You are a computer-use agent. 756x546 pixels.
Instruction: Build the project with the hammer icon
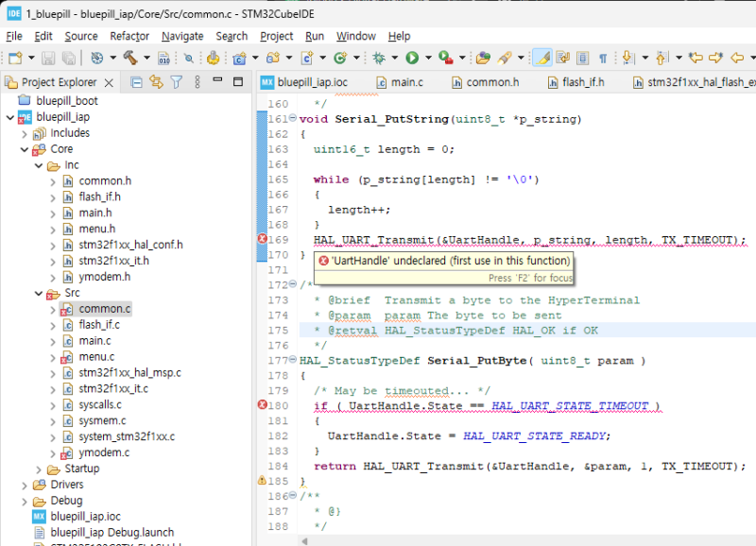[x=129, y=57]
